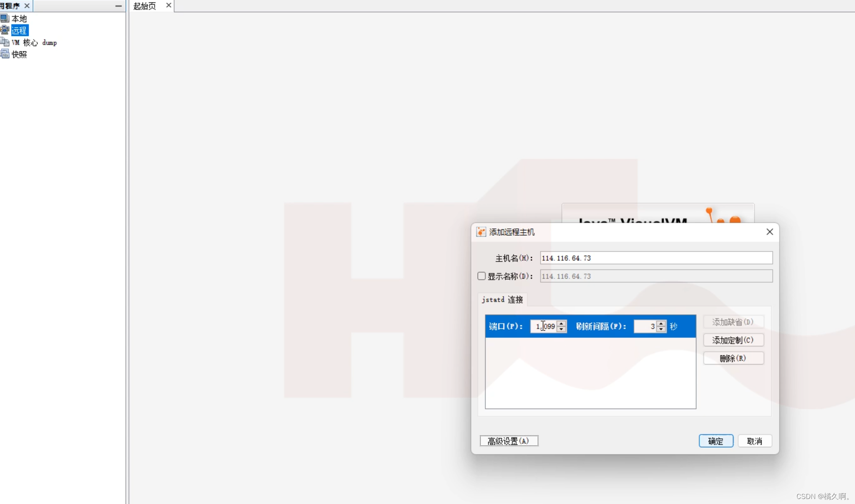The image size is (855, 504).
Task: Select the 远程 (Remote) node icon
Action: tap(5, 30)
